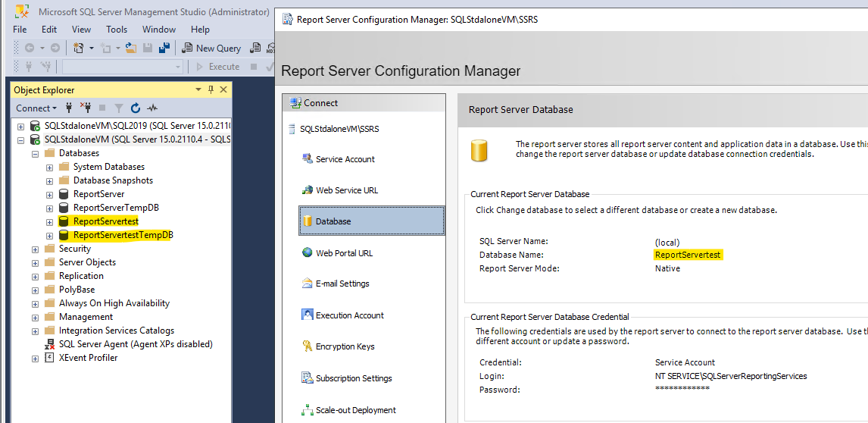868x423 pixels.
Task: Open Execution Account page
Action: [342, 315]
